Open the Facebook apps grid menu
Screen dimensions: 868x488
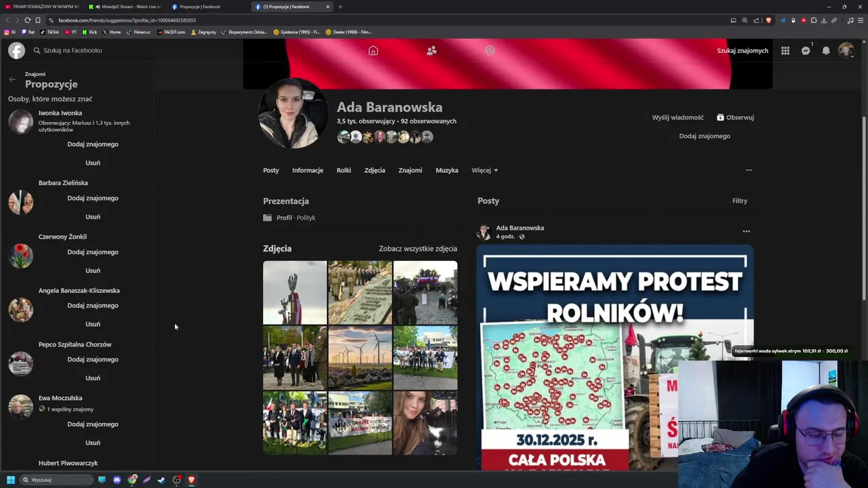(x=785, y=51)
